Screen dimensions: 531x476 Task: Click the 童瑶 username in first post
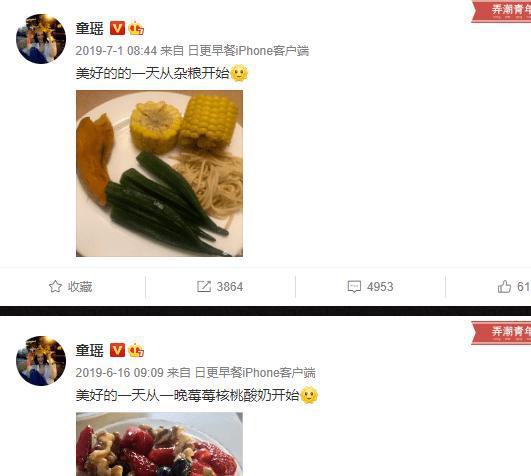pyautogui.click(x=90, y=28)
